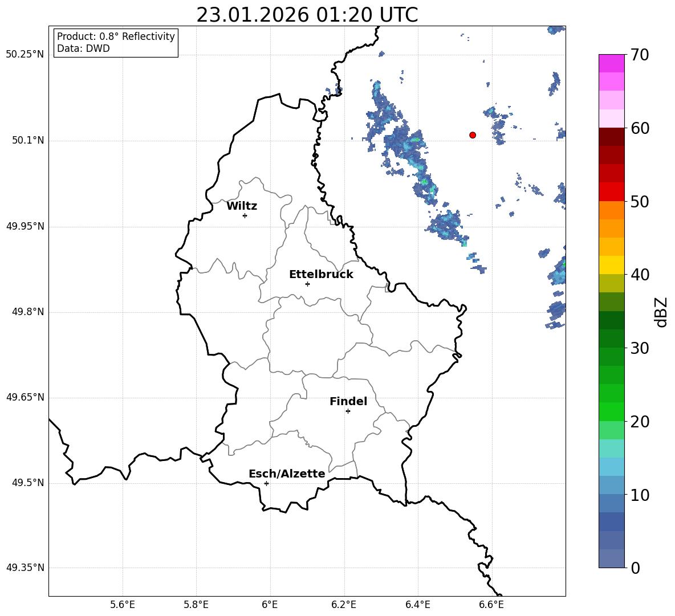Click the Findel station cross marker
The image size is (675, 616).
348,411
